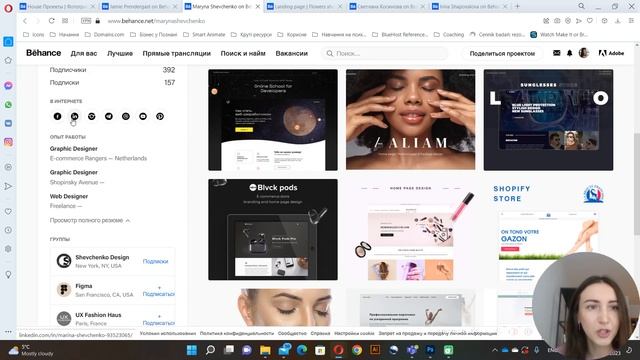Open the YouTube social icon

click(143, 116)
